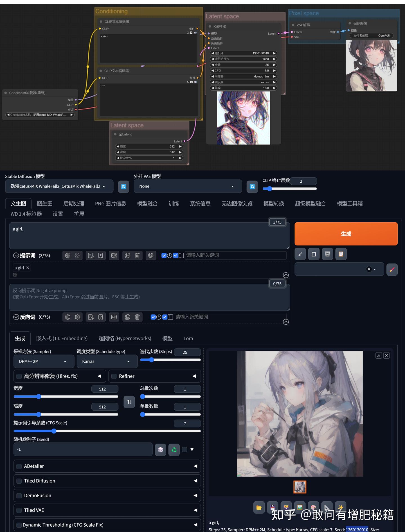
Task: Click the prompt row copy icon
Action: point(127,255)
